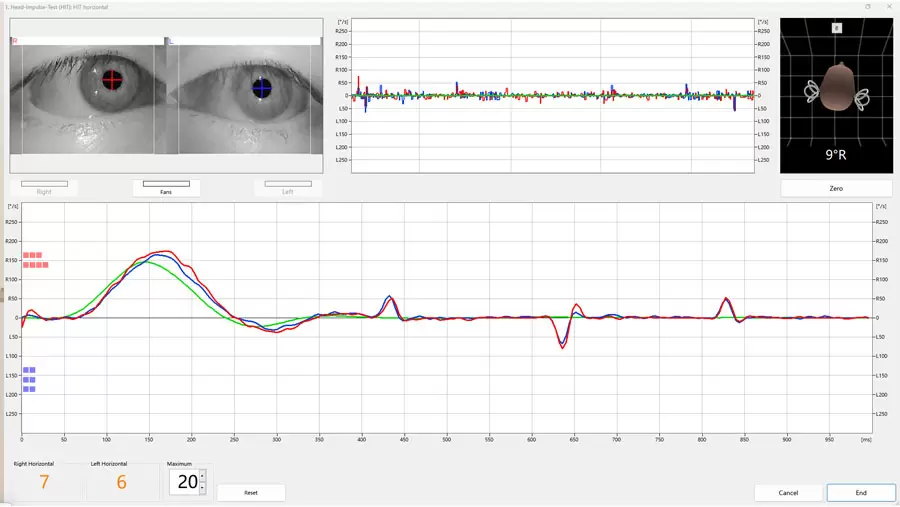Click the red crosshair on the right pupil
This screenshot has width=900, height=507.
click(112, 80)
